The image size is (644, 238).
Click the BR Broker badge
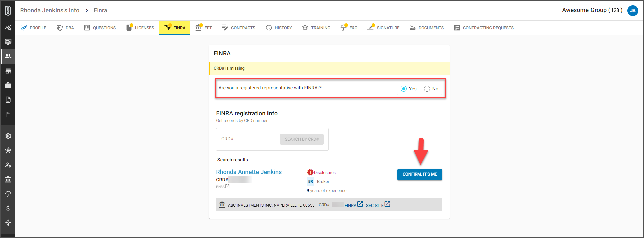pyautogui.click(x=311, y=182)
